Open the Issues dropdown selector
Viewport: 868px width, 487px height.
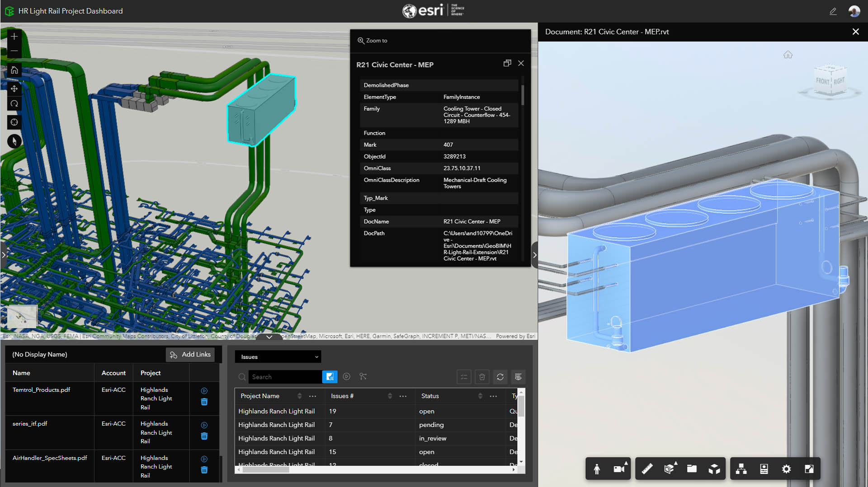click(x=278, y=357)
